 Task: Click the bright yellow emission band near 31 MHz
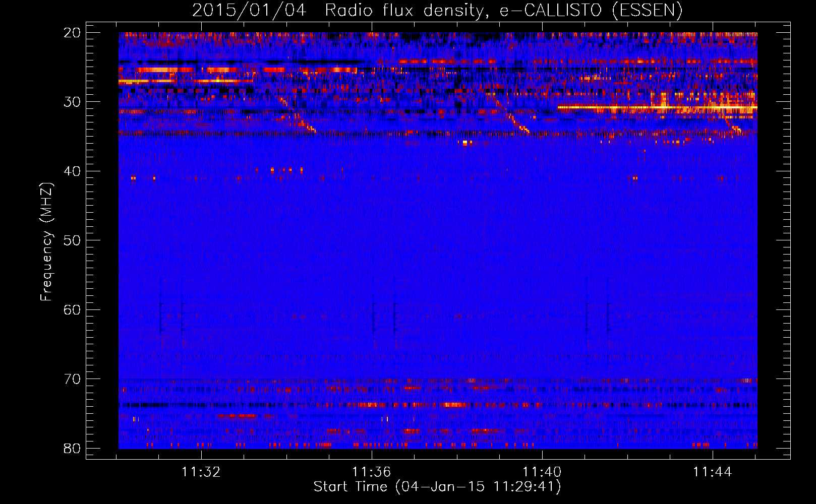(x=657, y=108)
